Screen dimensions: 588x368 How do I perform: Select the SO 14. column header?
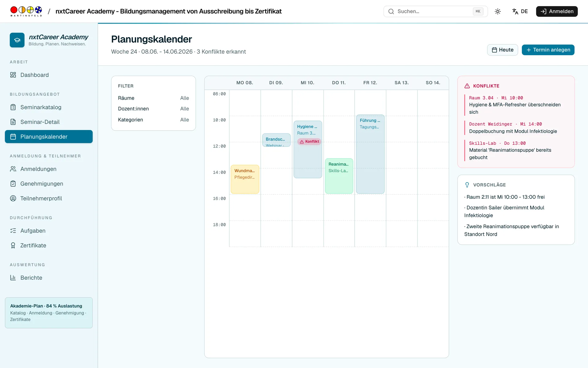[433, 83]
